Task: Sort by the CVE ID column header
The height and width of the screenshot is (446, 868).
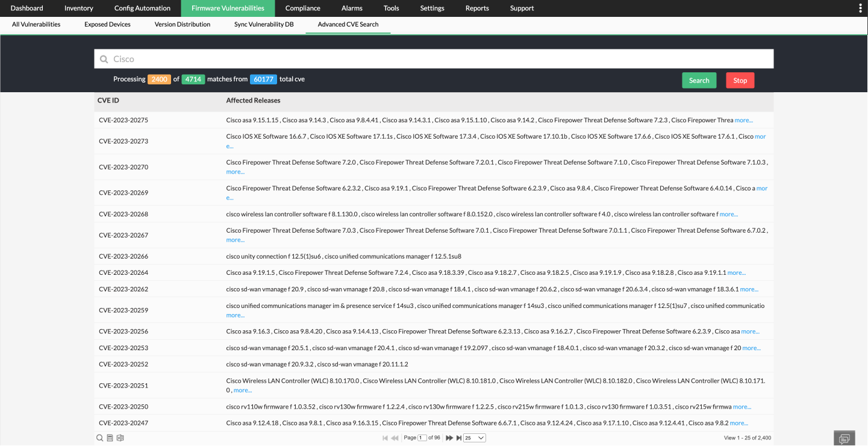Action: pyautogui.click(x=108, y=101)
